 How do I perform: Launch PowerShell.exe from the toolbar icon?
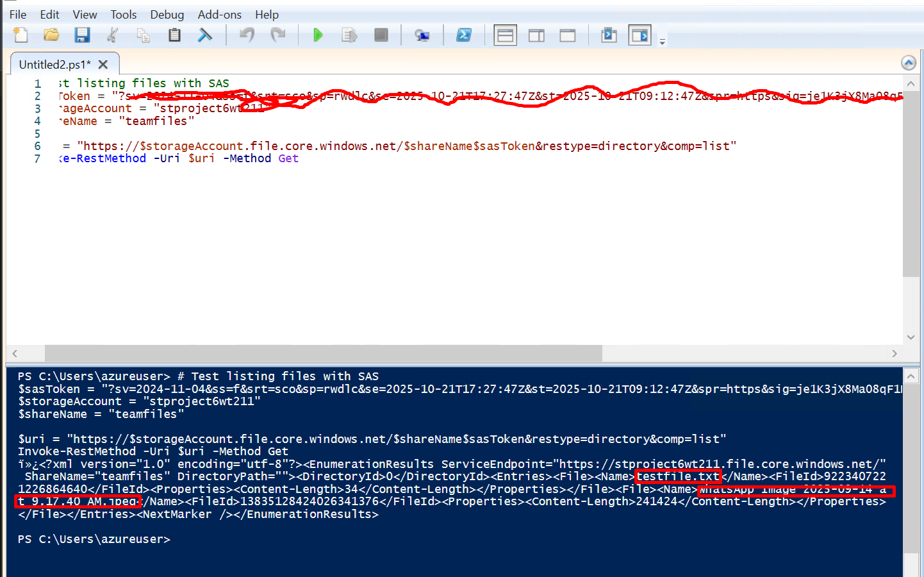pyautogui.click(x=464, y=35)
